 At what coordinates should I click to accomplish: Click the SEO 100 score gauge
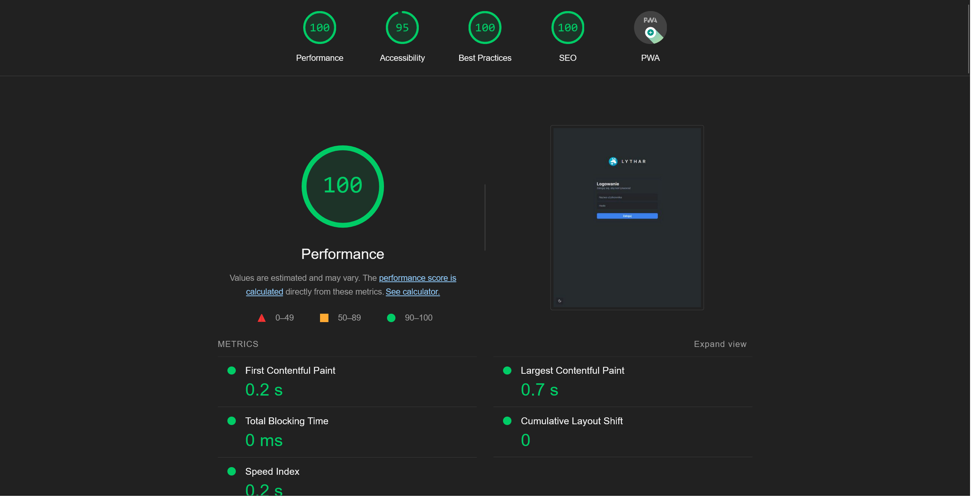coord(567,28)
